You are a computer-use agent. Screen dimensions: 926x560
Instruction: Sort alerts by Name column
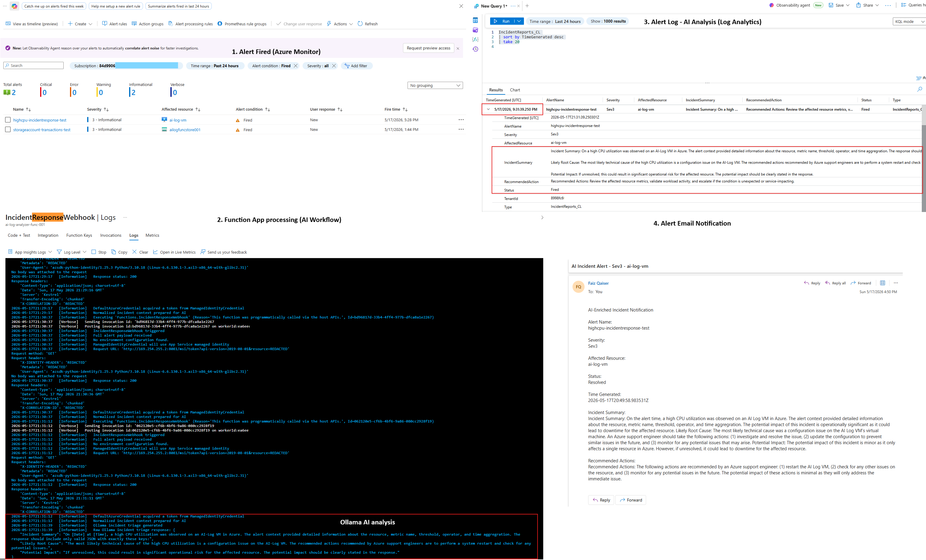tap(22, 109)
